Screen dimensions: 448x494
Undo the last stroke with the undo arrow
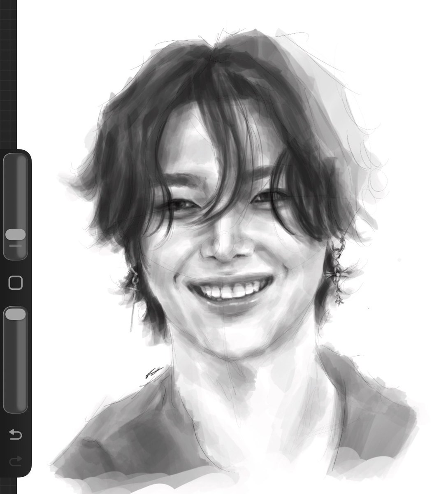click(15, 434)
